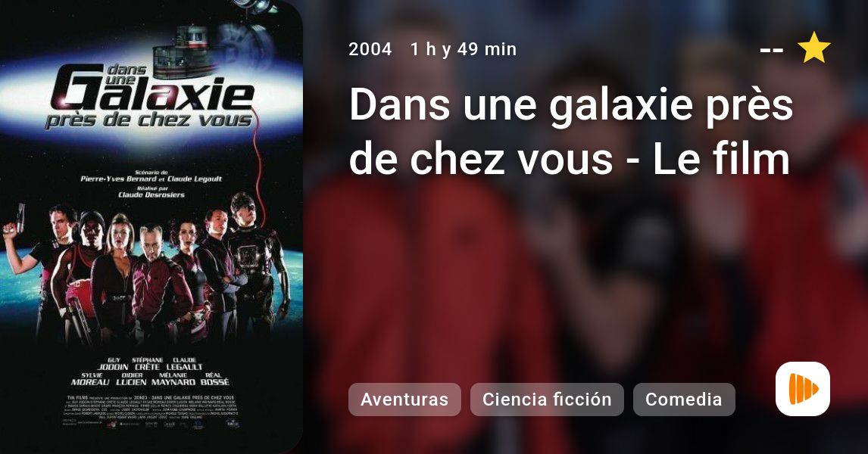868x454 pixels.
Task: Click the 1 h y 49 min runtime
Action: click(x=464, y=49)
